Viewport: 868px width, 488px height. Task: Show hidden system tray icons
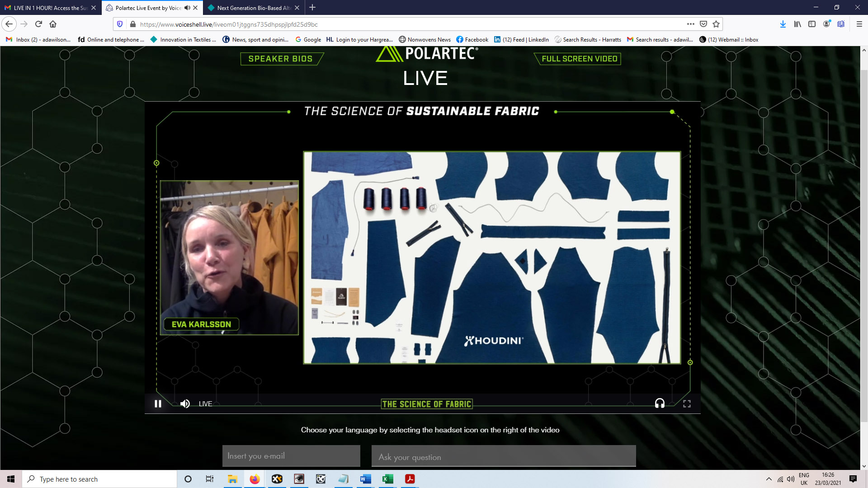769,479
